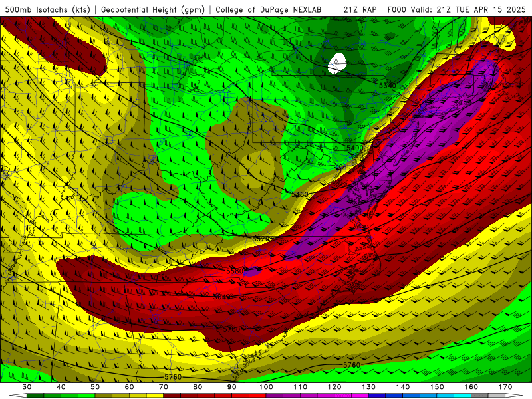Click the '150' value on the color scale

point(437,387)
